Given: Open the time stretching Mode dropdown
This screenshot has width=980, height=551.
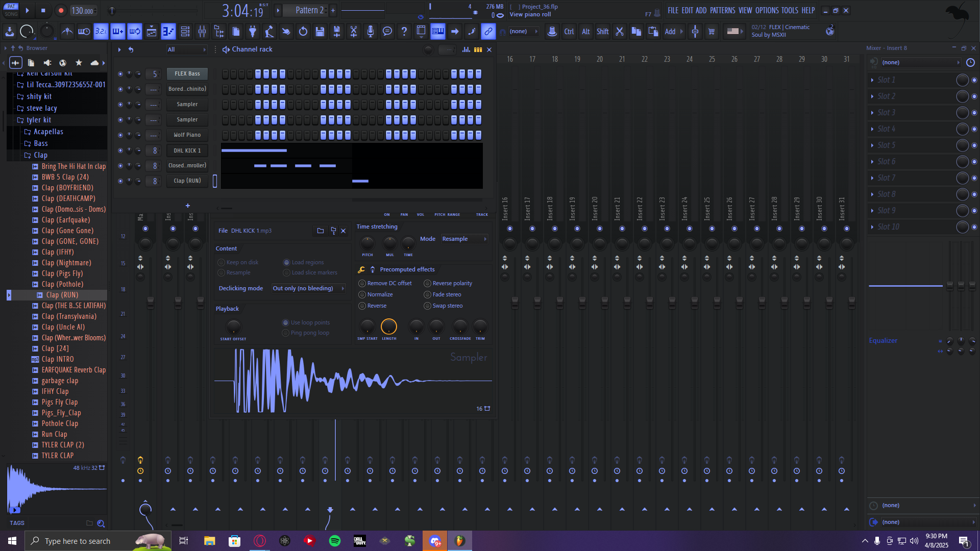Looking at the screenshot, I should [464, 239].
